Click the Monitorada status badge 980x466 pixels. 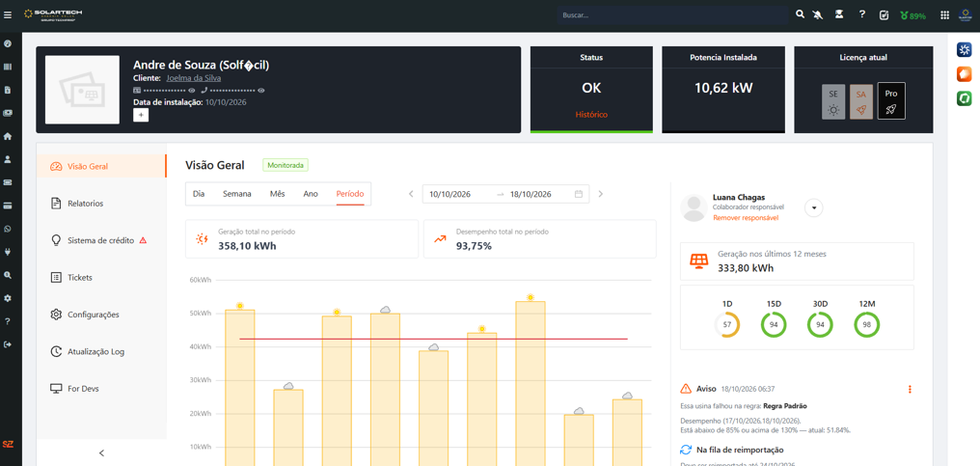click(x=286, y=166)
